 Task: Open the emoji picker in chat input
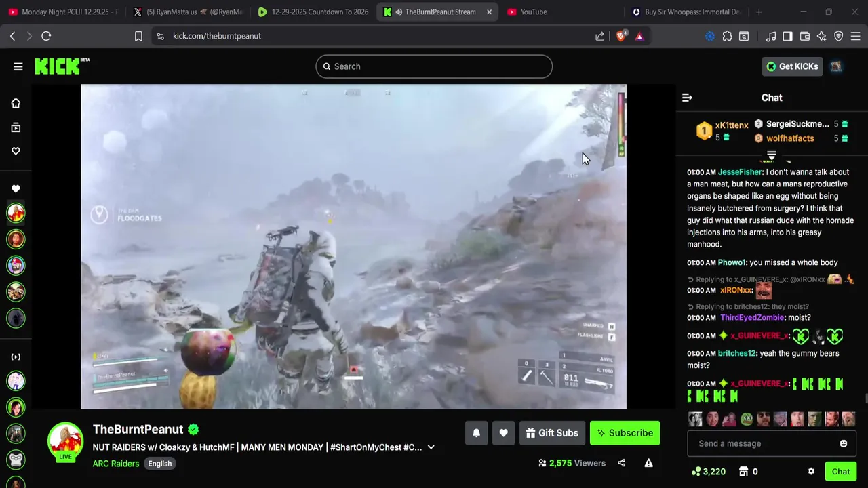pyautogui.click(x=844, y=443)
